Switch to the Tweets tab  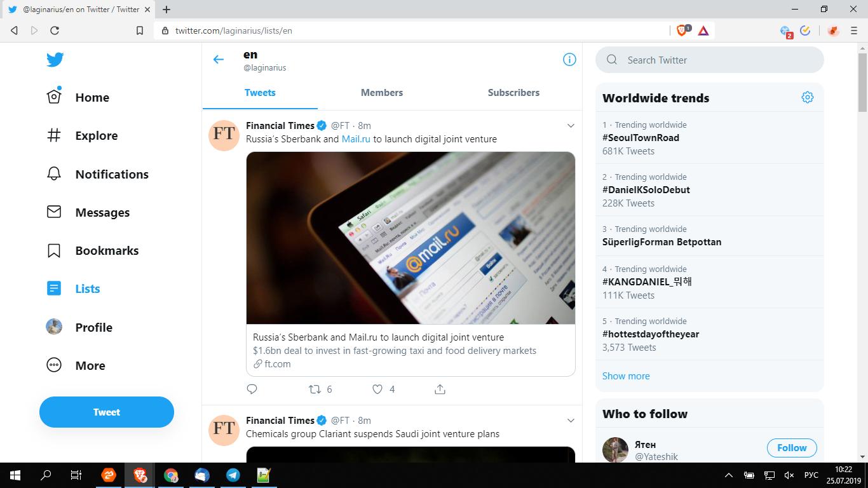click(260, 93)
